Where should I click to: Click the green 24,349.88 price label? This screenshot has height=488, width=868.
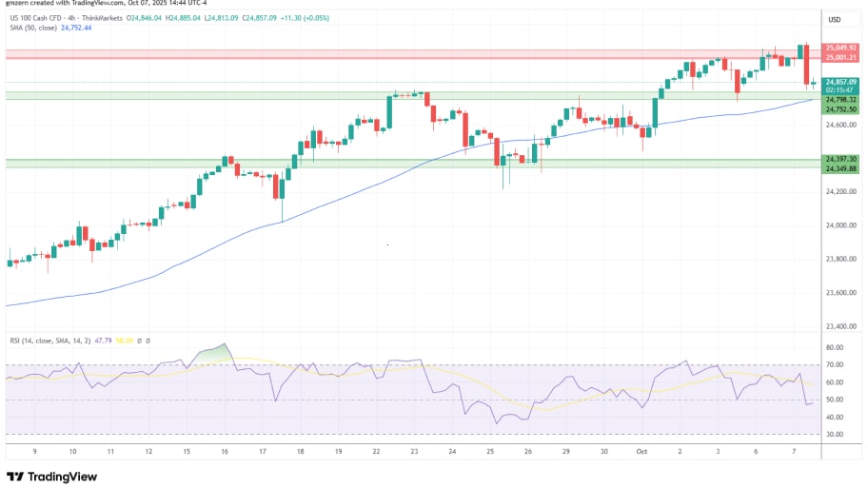(x=841, y=168)
